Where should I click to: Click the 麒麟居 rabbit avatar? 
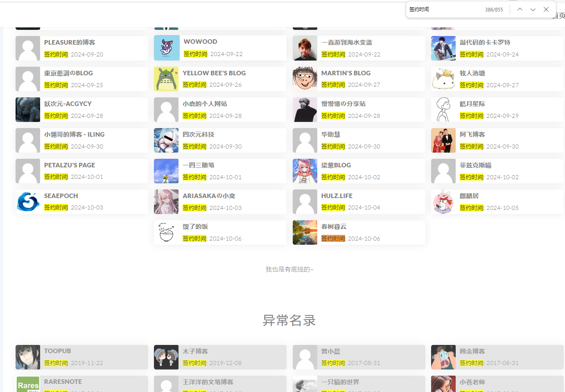point(443,202)
